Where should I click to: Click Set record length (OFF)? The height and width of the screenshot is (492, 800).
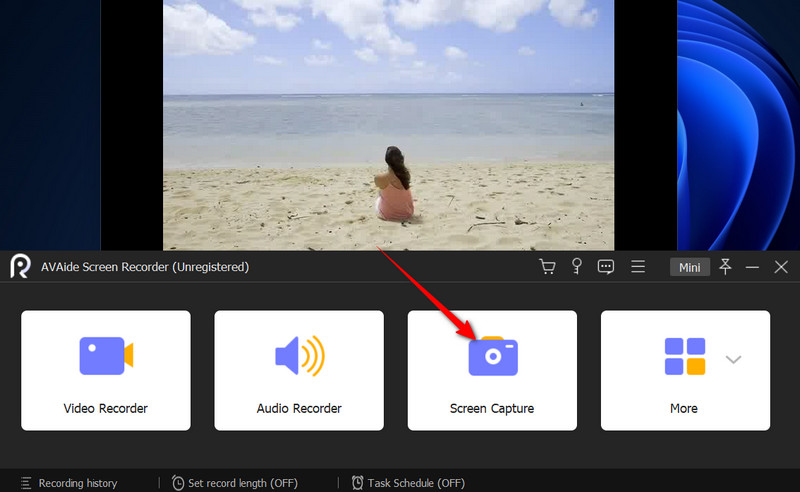(x=235, y=483)
